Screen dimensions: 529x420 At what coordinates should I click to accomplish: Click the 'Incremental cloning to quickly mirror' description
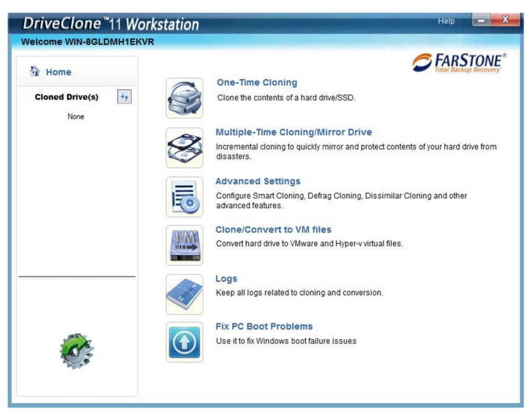tap(356, 152)
